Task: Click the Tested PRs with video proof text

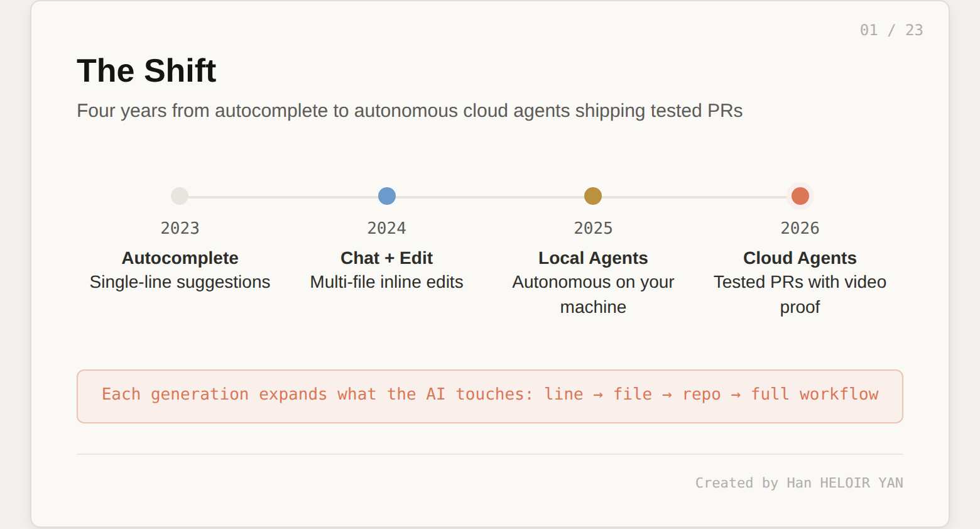Action: pos(800,294)
